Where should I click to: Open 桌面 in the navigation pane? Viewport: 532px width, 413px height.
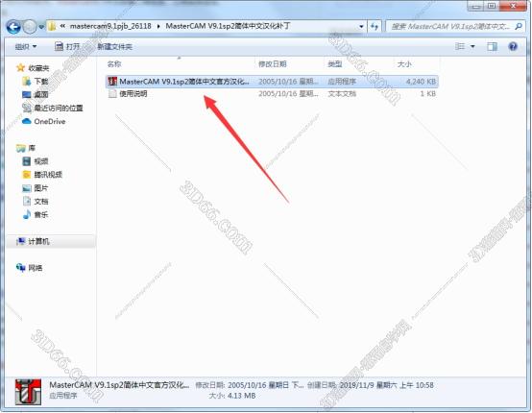(41, 95)
